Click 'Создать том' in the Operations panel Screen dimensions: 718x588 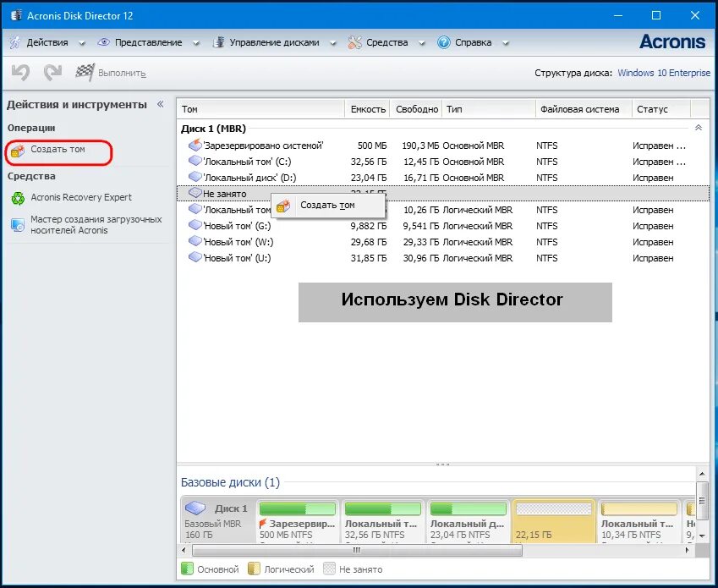(x=58, y=149)
